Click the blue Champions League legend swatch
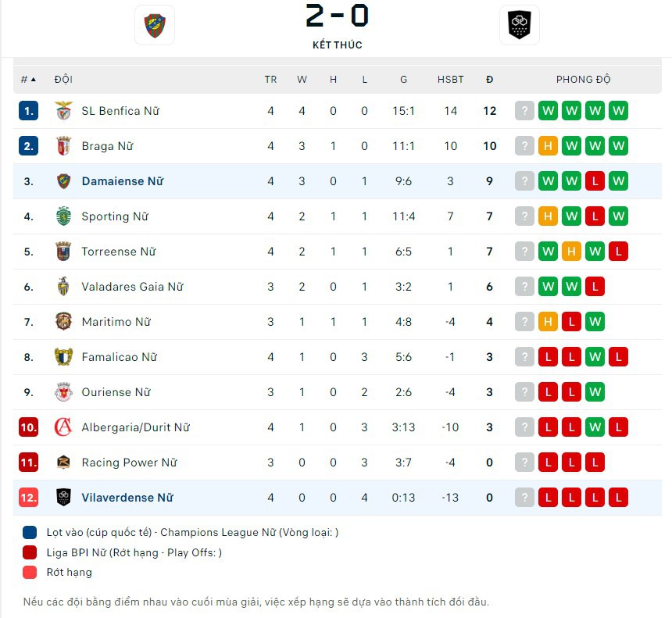Viewport: 672px width, 618px height. click(30, 532)
